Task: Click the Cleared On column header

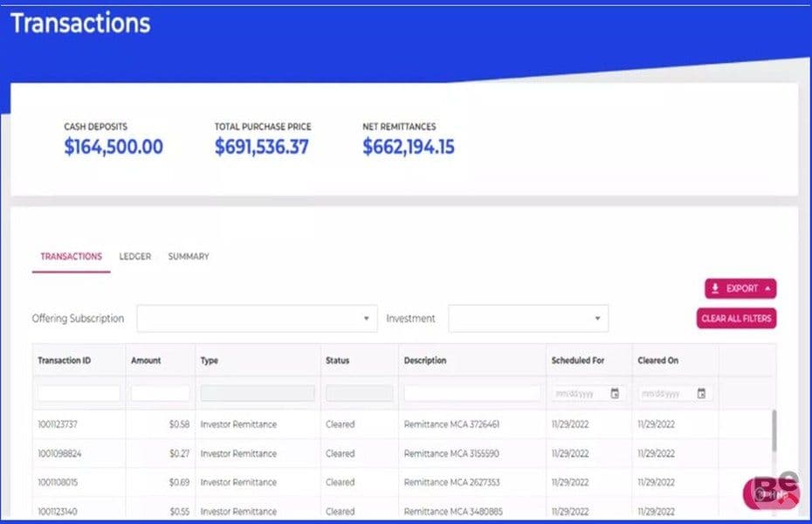Action: (x=658, y=361)
